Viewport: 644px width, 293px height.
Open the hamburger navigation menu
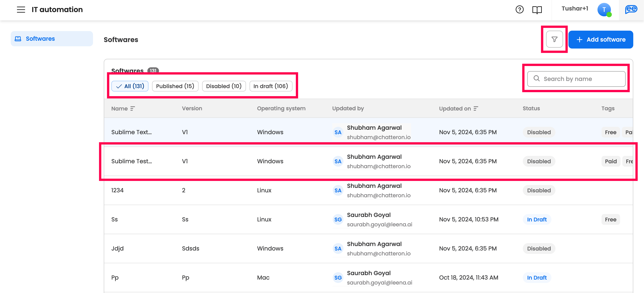[21, 9]
